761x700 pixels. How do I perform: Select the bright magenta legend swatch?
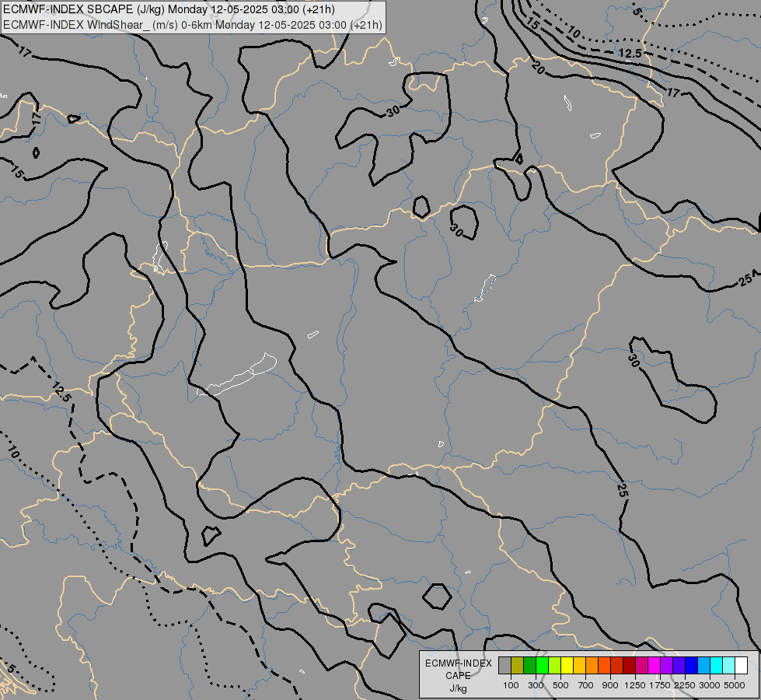coord(655,666)
